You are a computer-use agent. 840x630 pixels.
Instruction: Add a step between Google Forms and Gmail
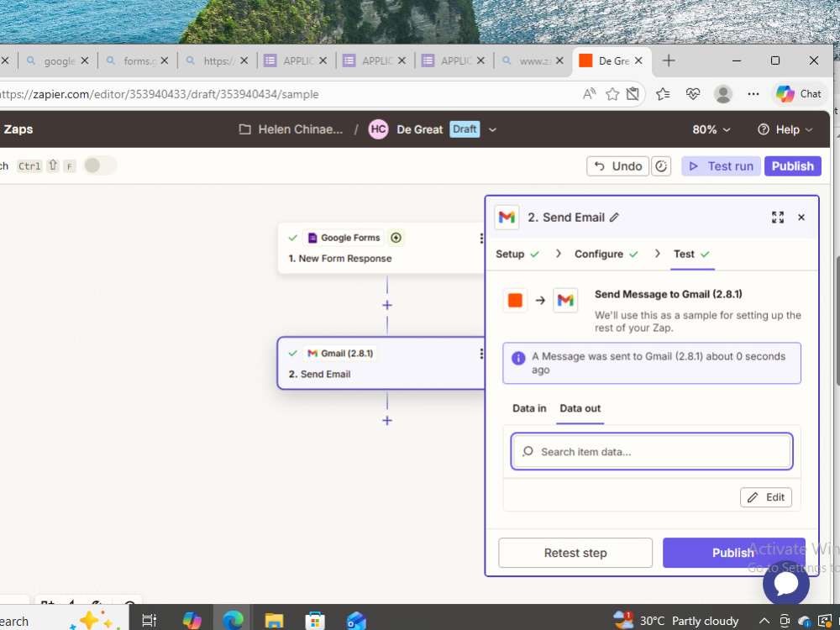click(386, 305)
